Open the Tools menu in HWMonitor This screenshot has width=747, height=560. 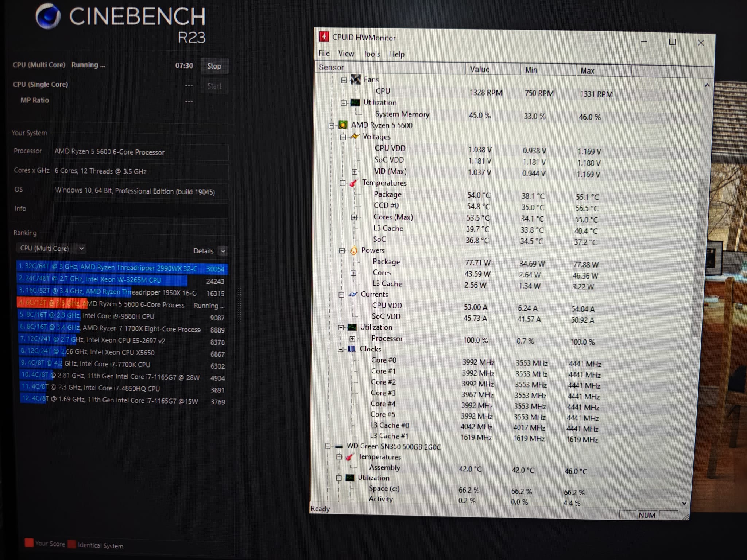pos(371,54)
